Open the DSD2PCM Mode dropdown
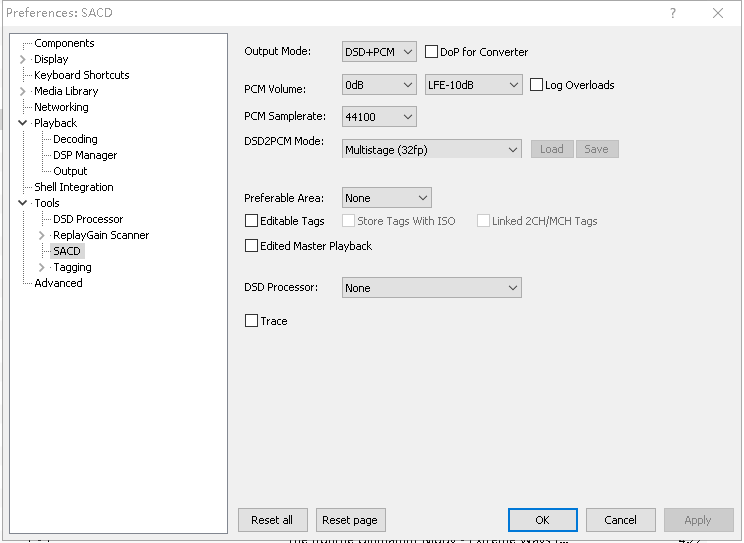This screenshot has height=543, width=744. point(431,149)
